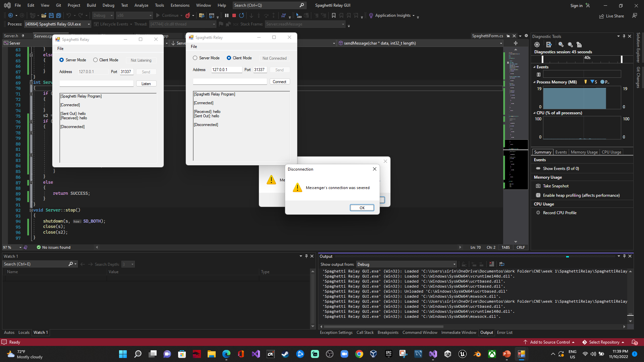
Task: Click the right diagnostics timeline selection handle
Action: [622, 59]
